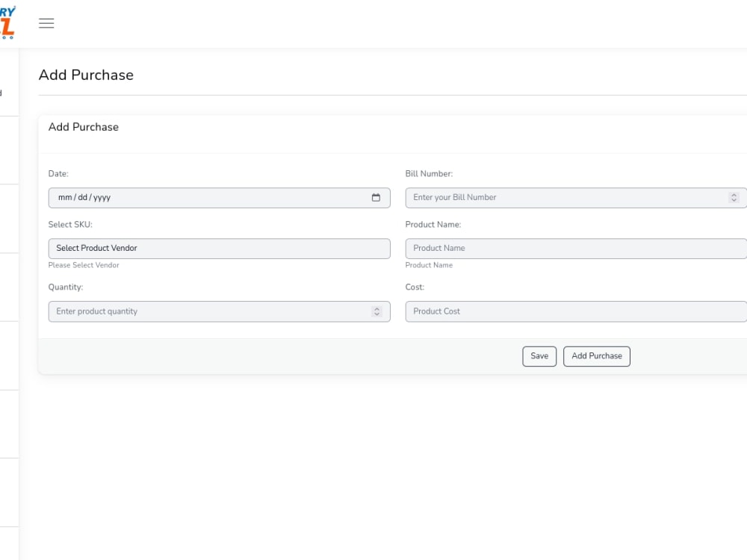Screen dimensions: 747x560
Task: Click the Add Purchase button
Action: point(596,356)
